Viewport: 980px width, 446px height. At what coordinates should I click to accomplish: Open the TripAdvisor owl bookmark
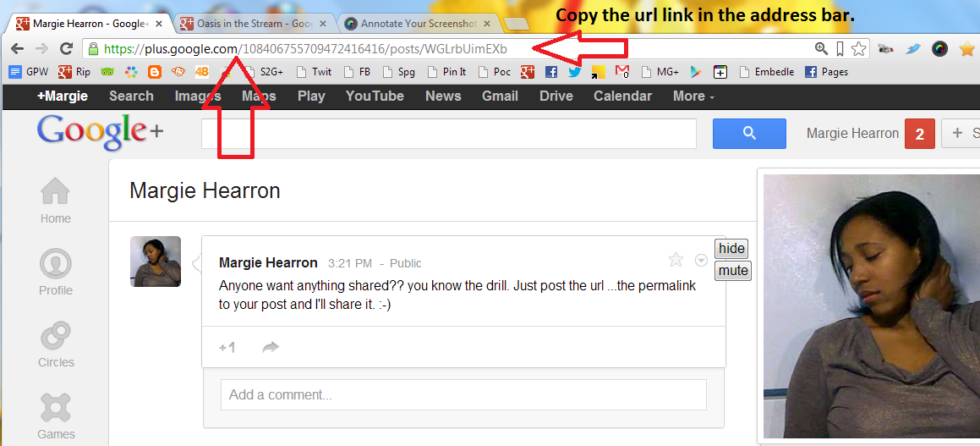tap(107, 72)
